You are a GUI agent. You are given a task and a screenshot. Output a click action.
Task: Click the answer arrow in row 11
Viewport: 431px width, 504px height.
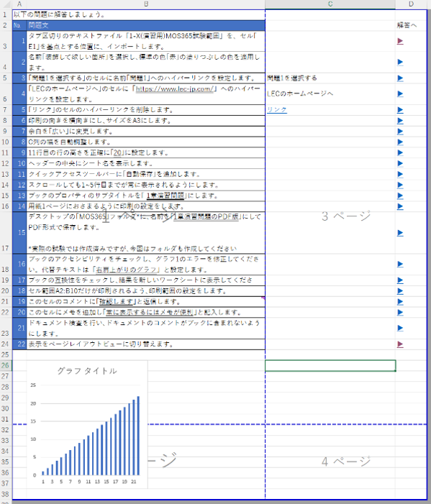400,152
